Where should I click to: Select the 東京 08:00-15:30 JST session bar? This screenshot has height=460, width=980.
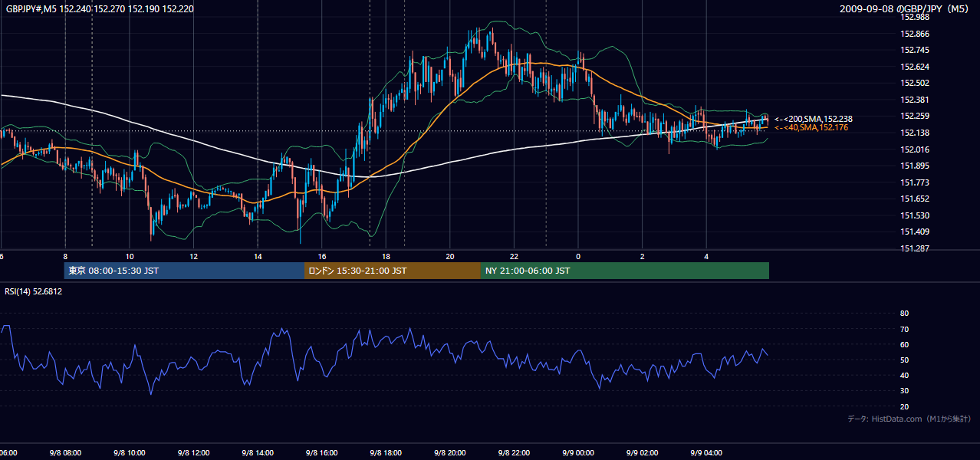pyautogui.click(x=185, y=271)
